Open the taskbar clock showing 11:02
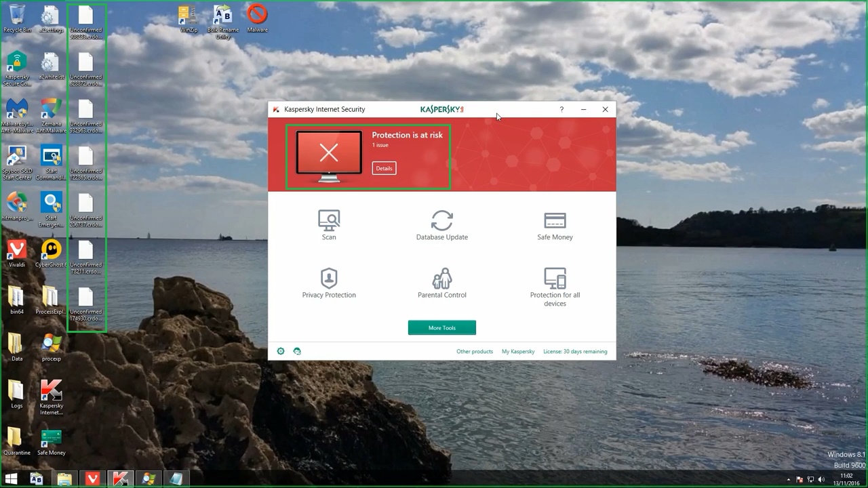The image size is (868, 488). pos(846,480)
